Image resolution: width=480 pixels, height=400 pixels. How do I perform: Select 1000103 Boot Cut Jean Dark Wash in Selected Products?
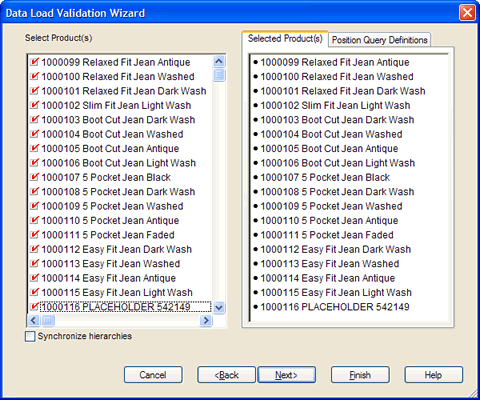pyautogui.click(x=334, y=119)
